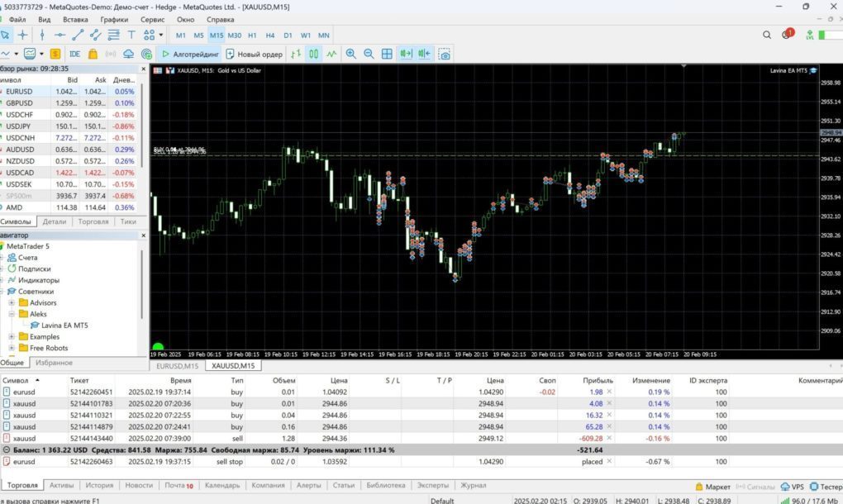This screenshot has height=504, width=843.
Task: Open the tile windows grid icon
Action: click(x=387, y=54)
